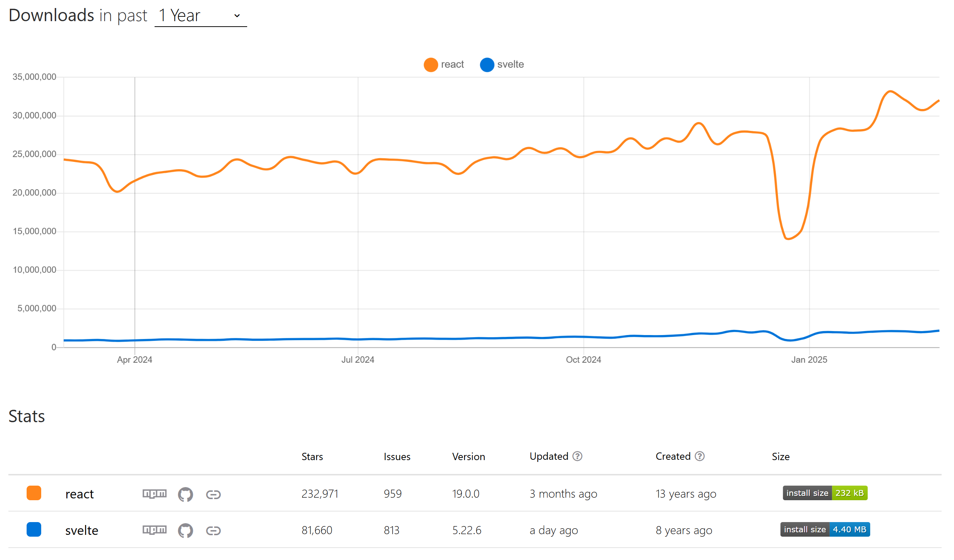Image resolution: width=954 pixels, height=560 pixels.
Task: Click the orange react color swatch
Action: coord(34,493)
